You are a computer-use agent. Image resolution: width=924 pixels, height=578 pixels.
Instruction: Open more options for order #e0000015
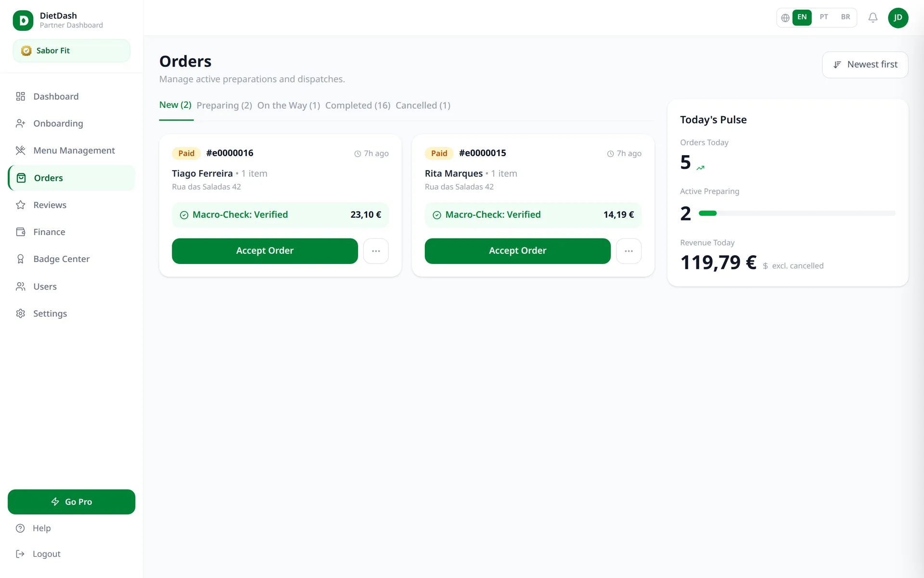[629, 251]
